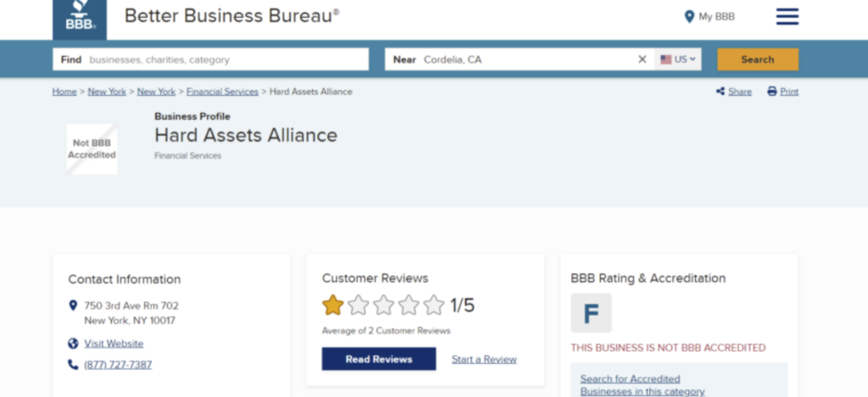This screenshot has width=868, height=397.
Task: Click the My BBB location pin
Action: [689, 17]
